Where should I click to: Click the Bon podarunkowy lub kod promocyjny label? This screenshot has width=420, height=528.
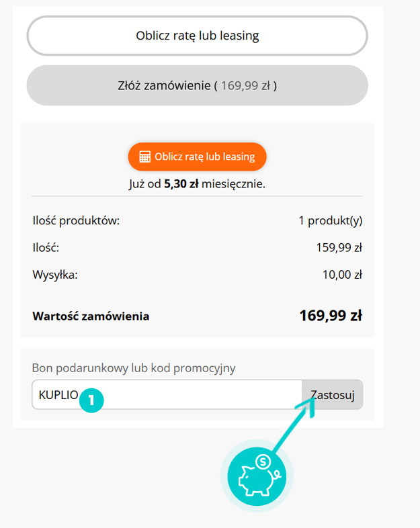[x=134, y=368]
